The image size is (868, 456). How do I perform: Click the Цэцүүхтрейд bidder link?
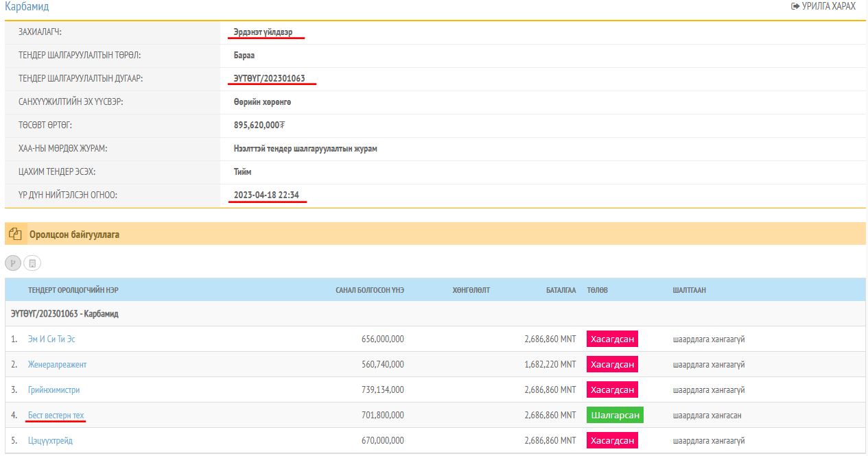click(x=50, y=440)
